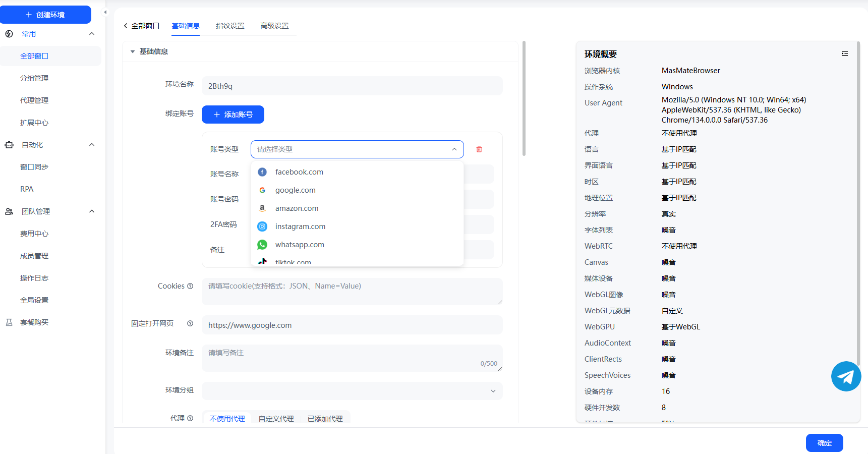
Task: Switch to the 指纹设置 tab
Action: (230, 26)
